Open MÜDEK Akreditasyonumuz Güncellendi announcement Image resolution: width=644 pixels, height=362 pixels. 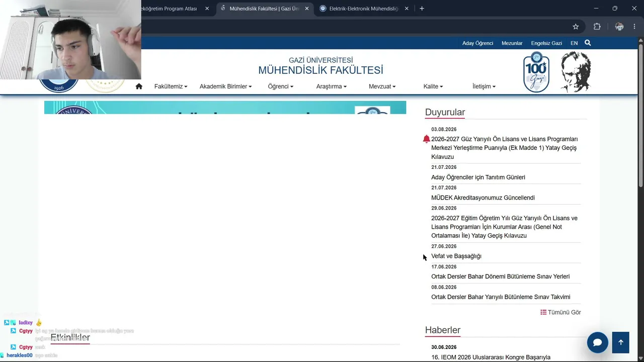point(483,198)
